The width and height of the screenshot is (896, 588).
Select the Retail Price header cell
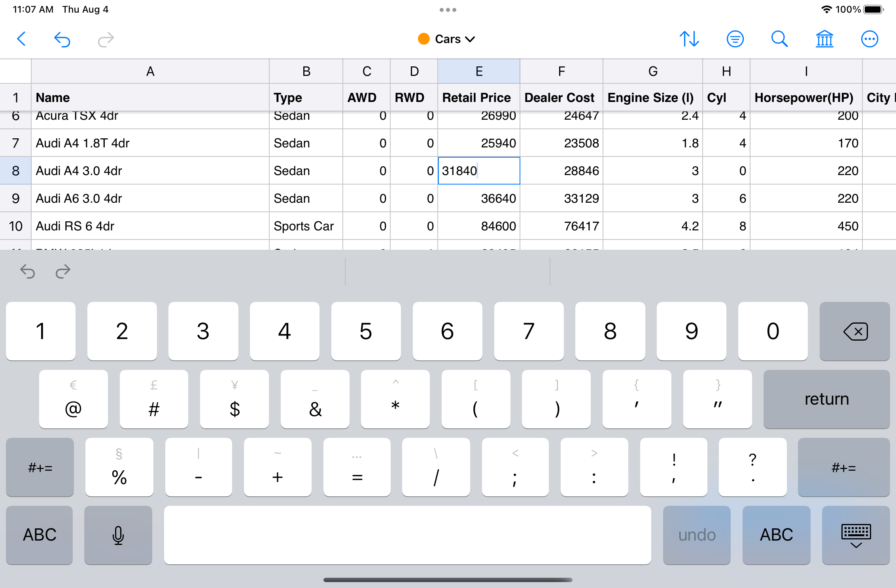tap(479, 98)
